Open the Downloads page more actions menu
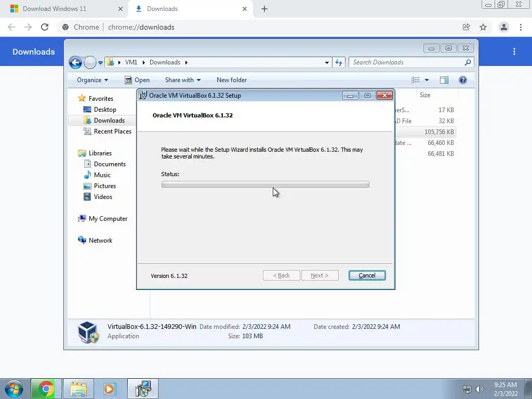The width and height of the screenshot is (532, 399). click(x=514, y=51)
